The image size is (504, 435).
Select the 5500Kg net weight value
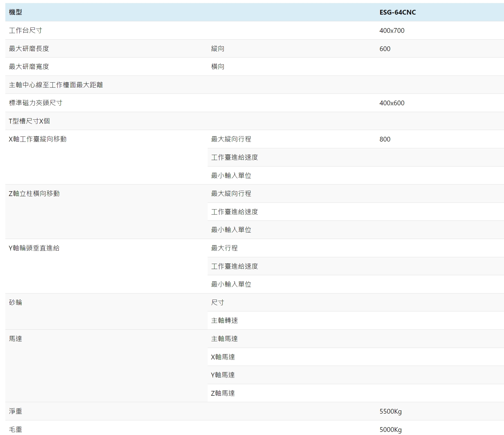pos(391,411)
